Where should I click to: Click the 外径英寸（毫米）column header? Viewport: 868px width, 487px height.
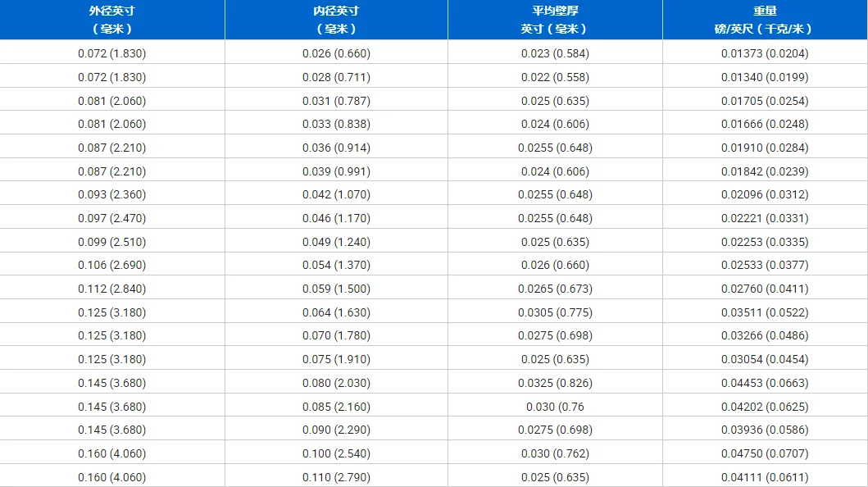tap(111, 20)
